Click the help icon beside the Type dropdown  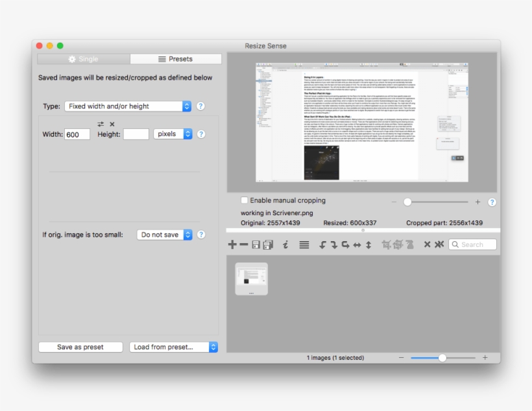pyautogui.click(x=200, y=106)
